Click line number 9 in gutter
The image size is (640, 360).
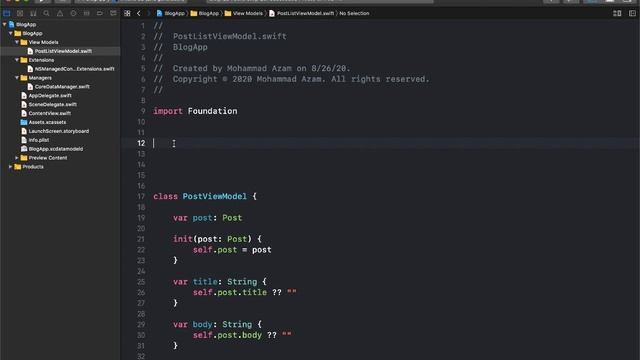[x=143, y=111]
